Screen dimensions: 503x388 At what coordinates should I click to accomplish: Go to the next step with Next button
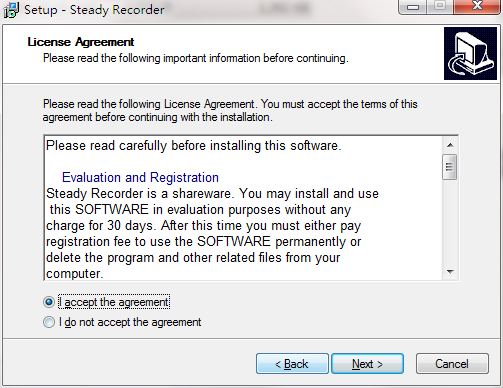click(367, 364)
